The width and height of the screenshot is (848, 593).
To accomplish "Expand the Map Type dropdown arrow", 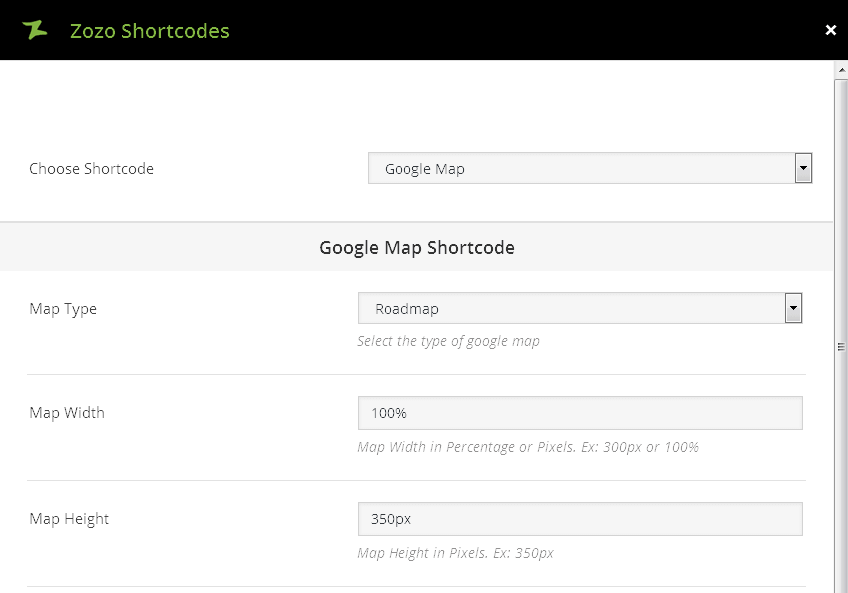I will click(793, 309).
